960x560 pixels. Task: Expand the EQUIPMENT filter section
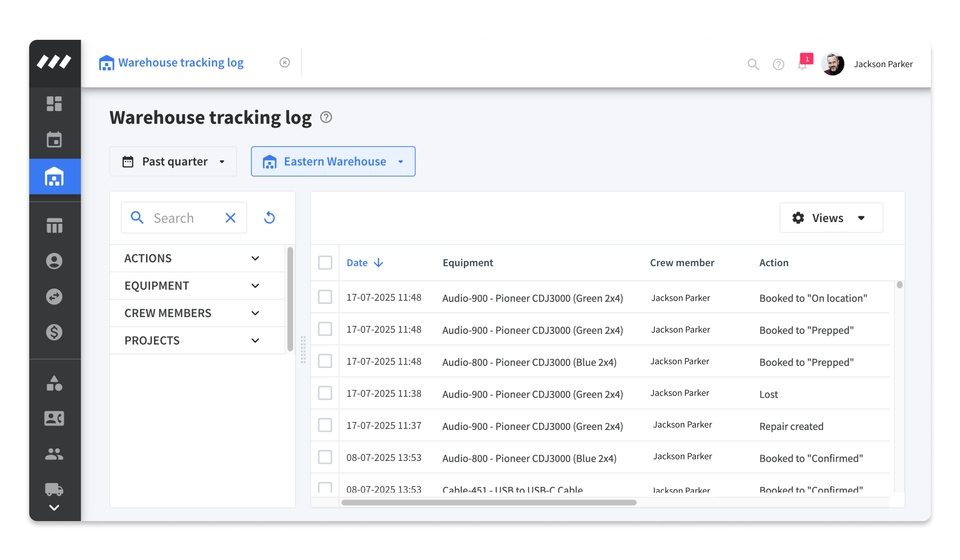click(197, 286)
